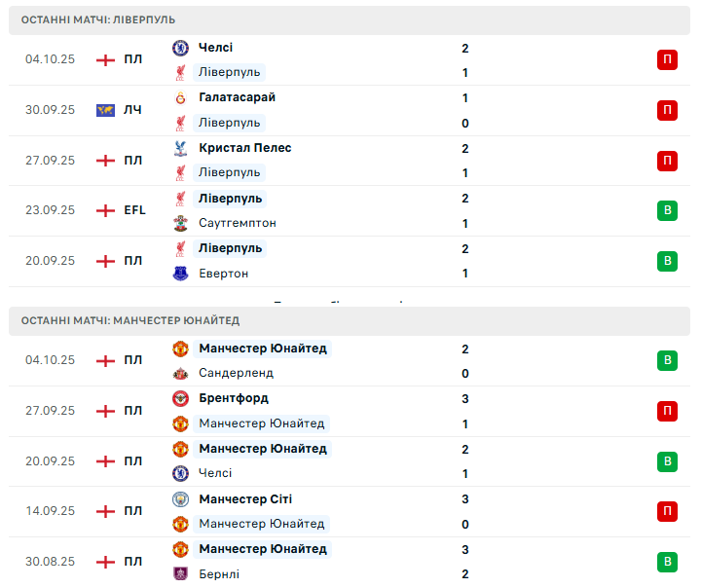This screenshot has width=701, height=588.
Task: Open the Саутгемптон team link
Action: [237, 223]
